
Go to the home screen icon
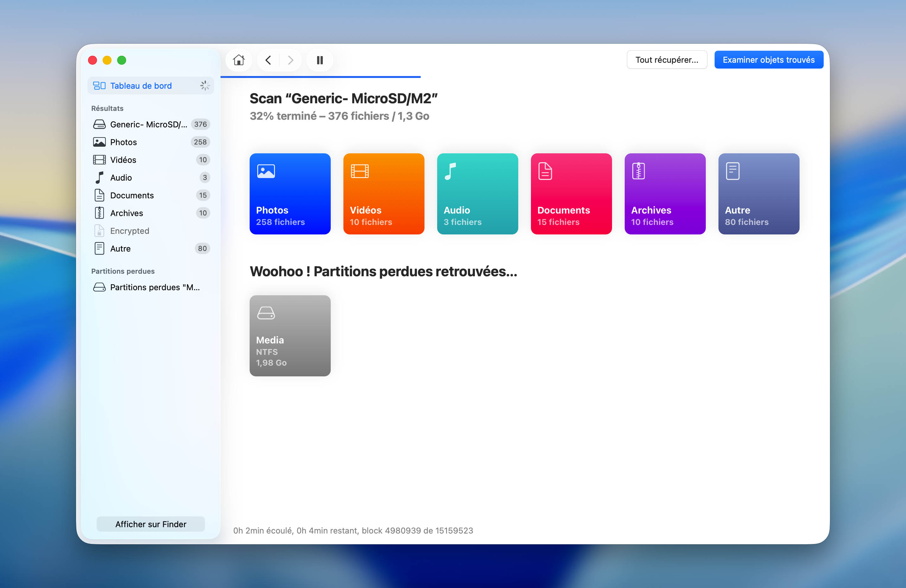[x=239, y=60]
